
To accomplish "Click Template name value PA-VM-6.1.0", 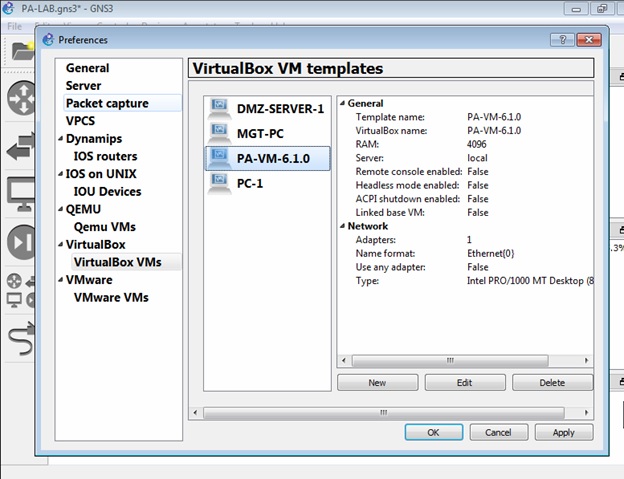I will coord(494,117).
